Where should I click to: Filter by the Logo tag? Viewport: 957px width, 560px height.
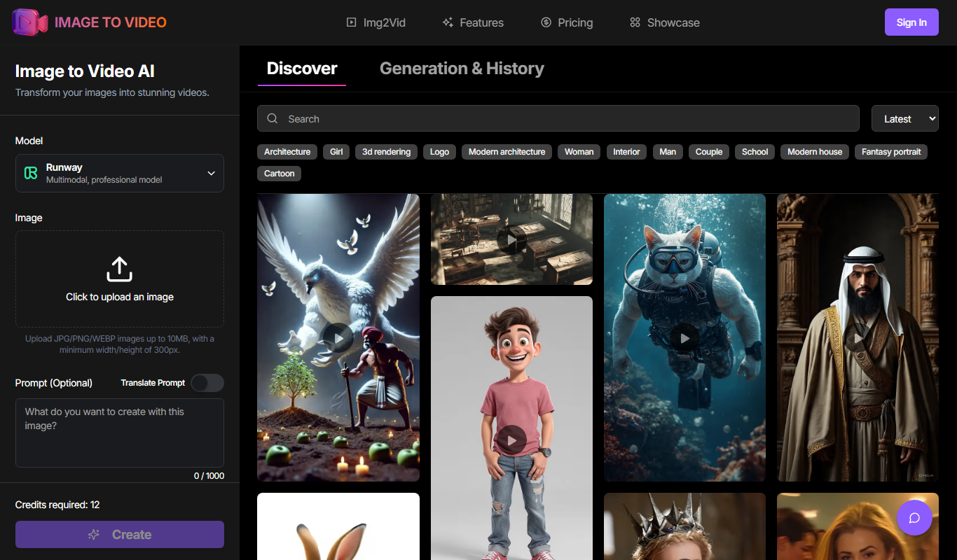pyautogui.click(x=440, y=152)
